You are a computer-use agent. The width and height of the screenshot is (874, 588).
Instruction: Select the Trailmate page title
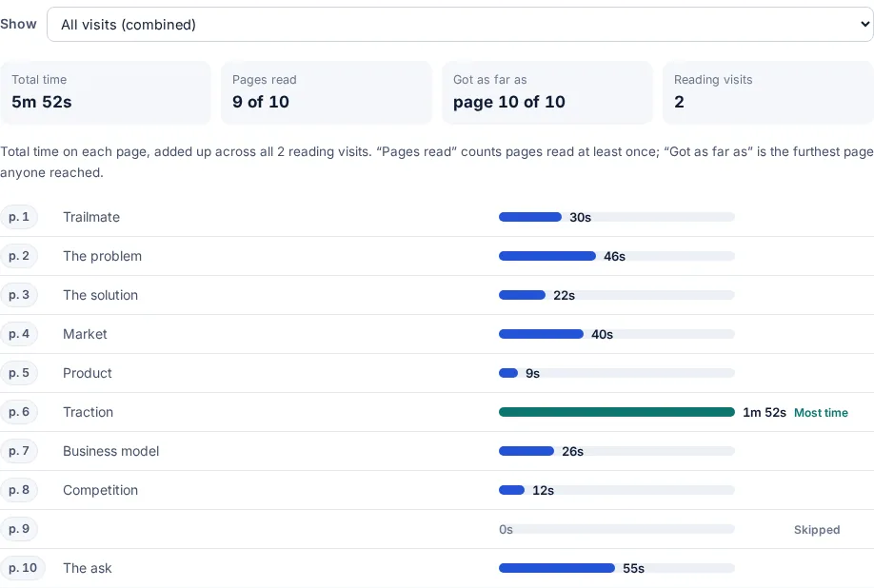[91, 217]
